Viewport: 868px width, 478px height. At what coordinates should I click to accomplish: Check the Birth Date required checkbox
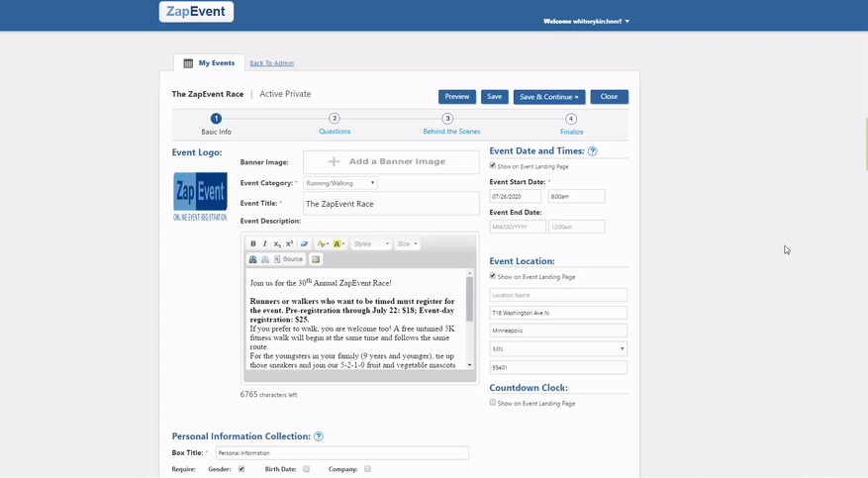[306, 469]
